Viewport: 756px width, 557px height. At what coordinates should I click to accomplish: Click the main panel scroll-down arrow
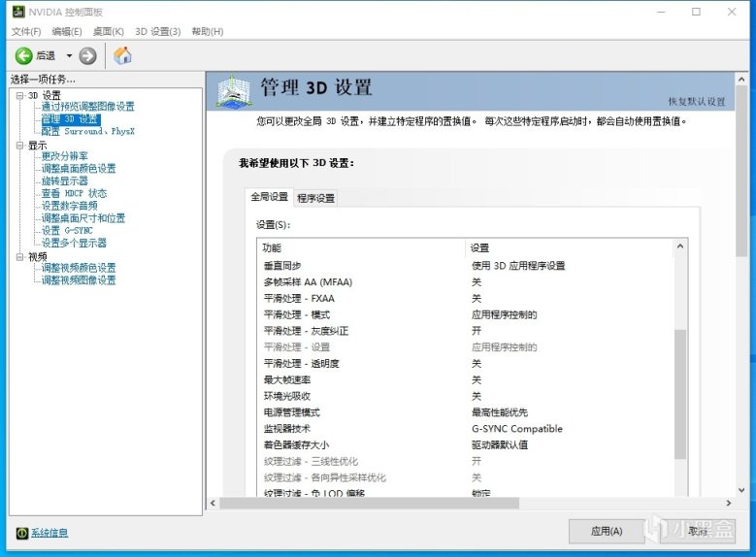pos(741,490)
